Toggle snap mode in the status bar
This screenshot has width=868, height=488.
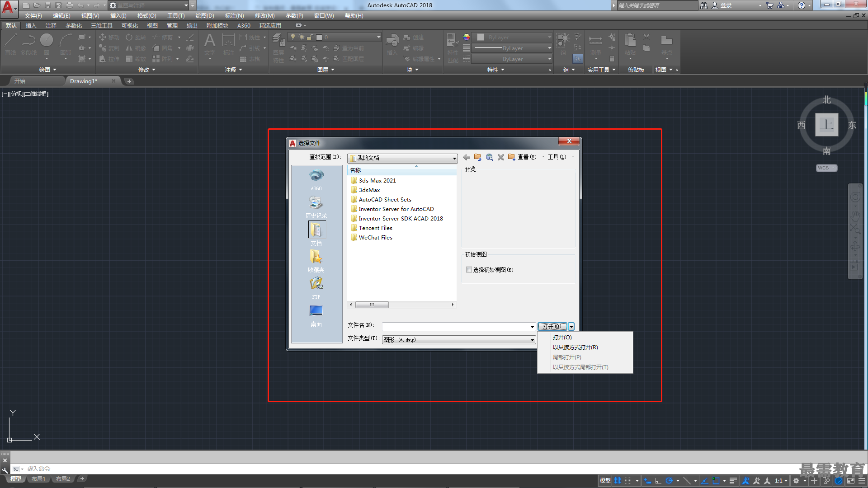(628, 481)
